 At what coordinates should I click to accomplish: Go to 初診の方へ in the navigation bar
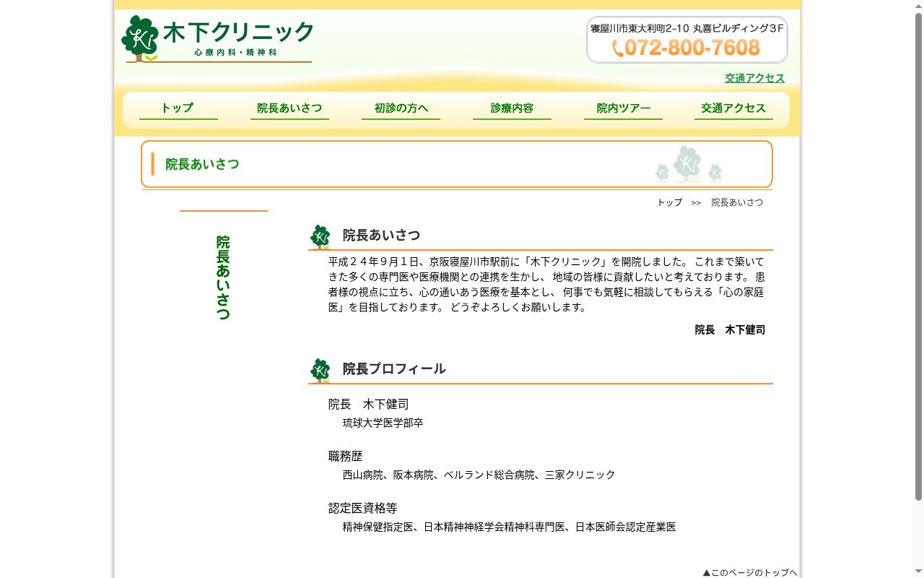click(x=401, y=108)
